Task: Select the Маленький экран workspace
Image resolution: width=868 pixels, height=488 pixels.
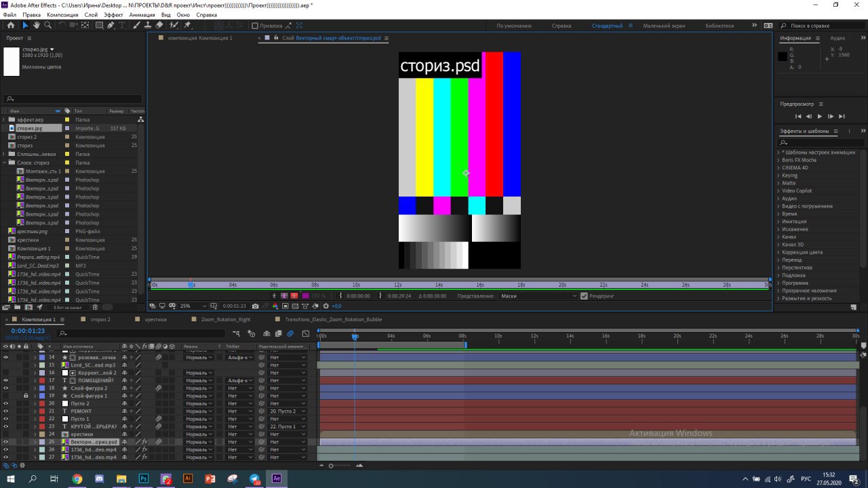Action: 664,26
